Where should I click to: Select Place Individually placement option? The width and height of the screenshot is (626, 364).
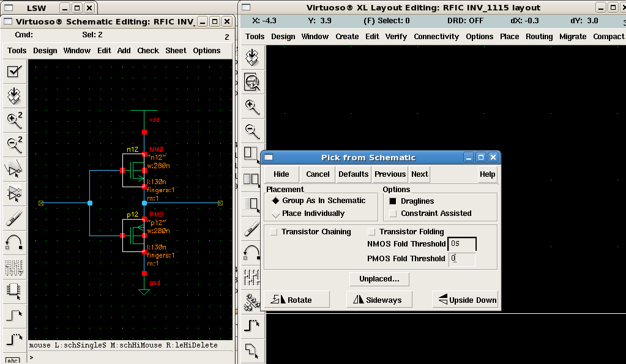pyautogui.click(x=308, y=213)
